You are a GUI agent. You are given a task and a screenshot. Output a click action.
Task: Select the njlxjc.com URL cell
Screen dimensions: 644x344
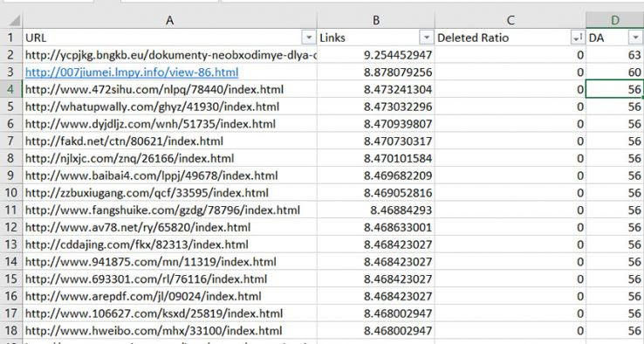[x=169, y=159]
